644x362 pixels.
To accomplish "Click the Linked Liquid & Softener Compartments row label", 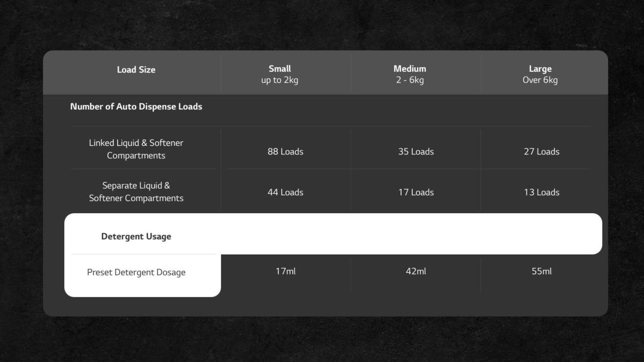I will click(136, 149).
